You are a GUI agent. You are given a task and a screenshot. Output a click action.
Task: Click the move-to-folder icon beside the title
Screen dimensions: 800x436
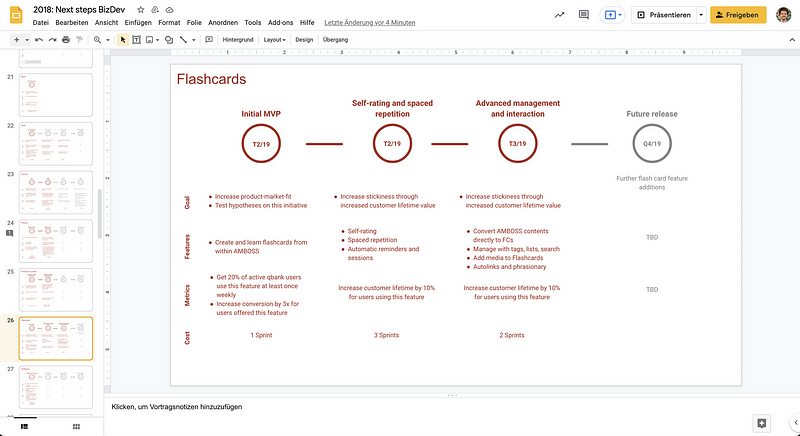click(x=155, y=10)
